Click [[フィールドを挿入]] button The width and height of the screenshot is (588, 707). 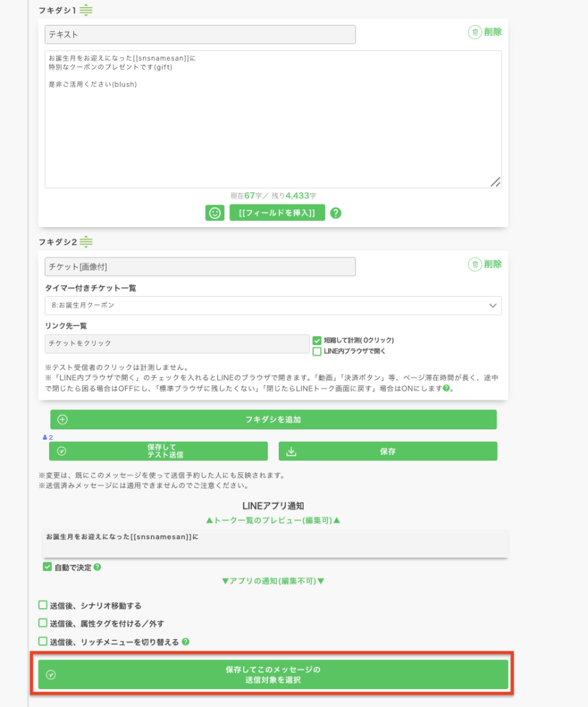[277, 213]
